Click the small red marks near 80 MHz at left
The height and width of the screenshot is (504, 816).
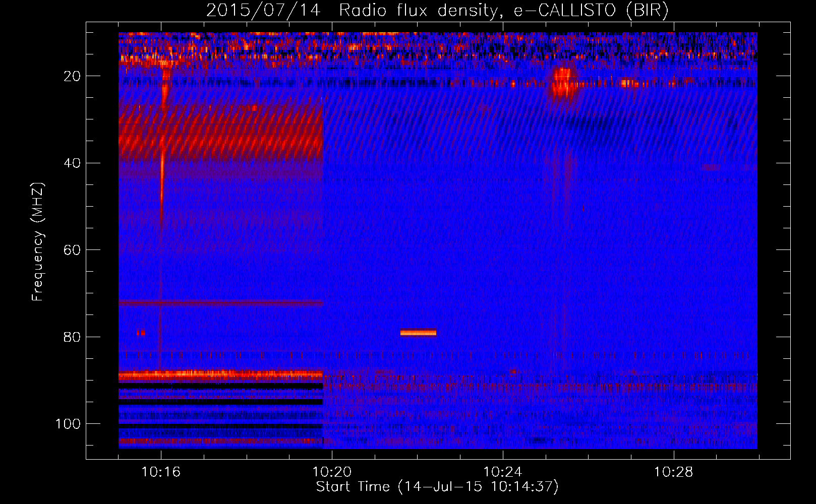point(141,333)
